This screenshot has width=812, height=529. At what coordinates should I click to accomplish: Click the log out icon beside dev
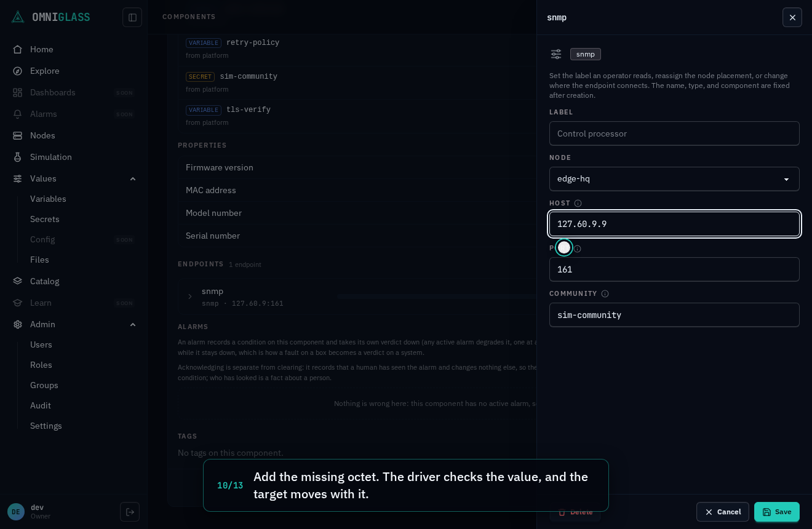coord(130,512)
